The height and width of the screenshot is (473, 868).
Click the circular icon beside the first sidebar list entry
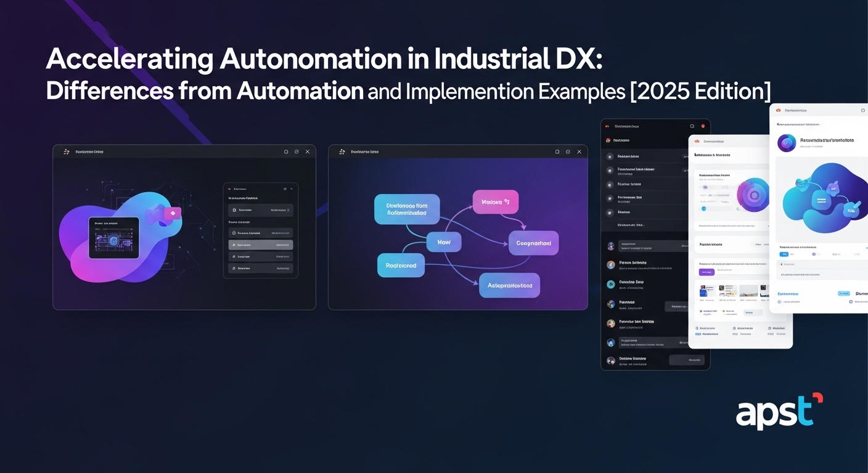[x=610, y=156]
